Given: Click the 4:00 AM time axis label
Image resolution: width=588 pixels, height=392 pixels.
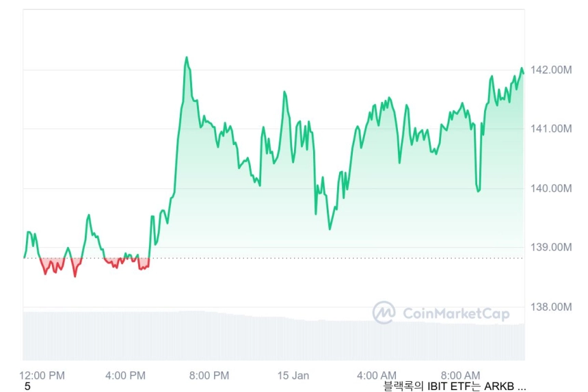Looking at the screenshot, I should (377, 375).
